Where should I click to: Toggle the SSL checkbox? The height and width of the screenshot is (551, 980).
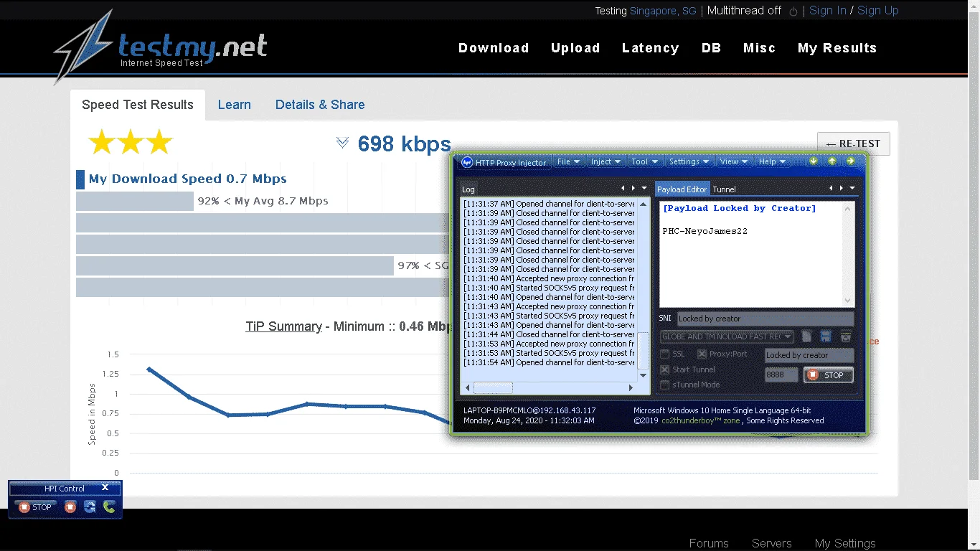(x=665, y=354)
